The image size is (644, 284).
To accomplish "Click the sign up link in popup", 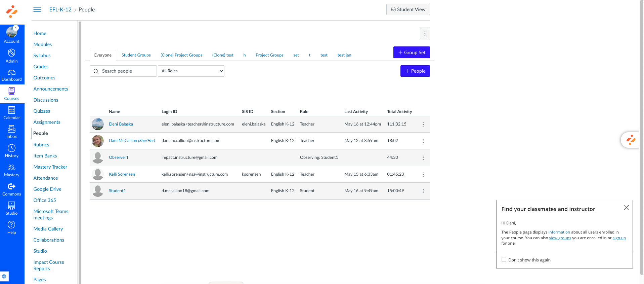I will click(x=619, y=238).
